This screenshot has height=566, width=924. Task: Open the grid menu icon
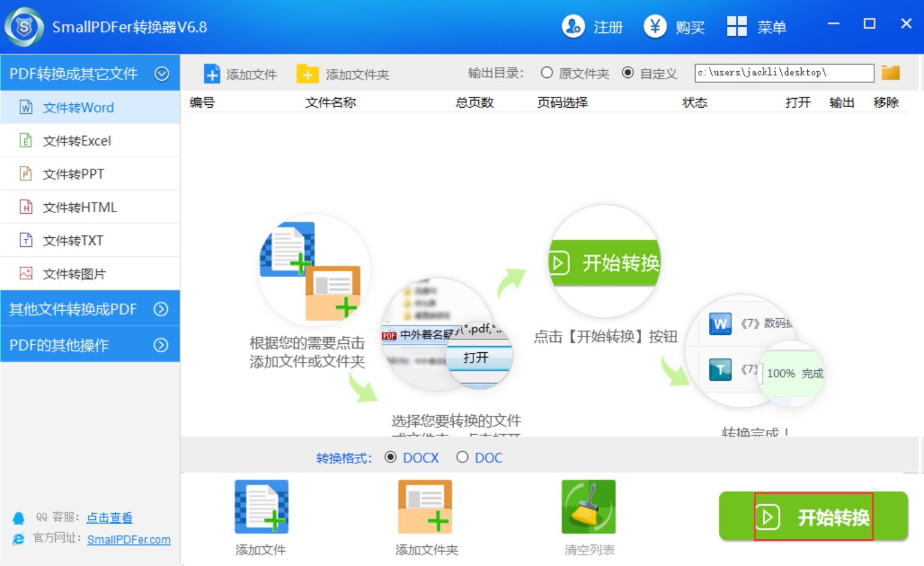(736, 26)
